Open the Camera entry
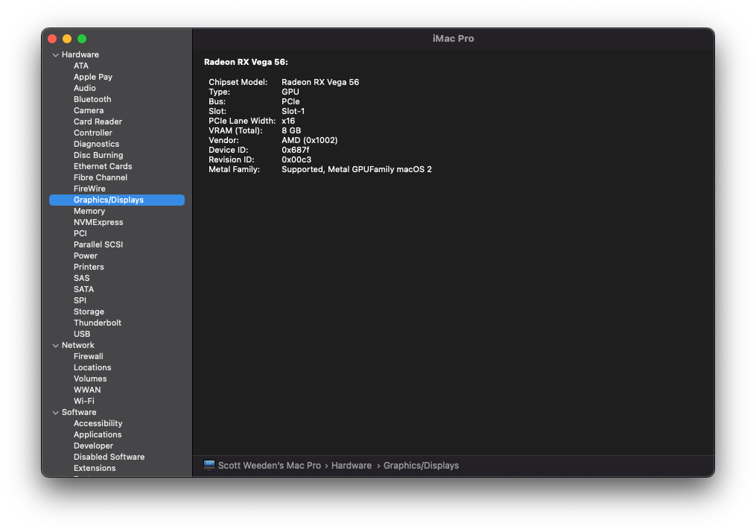The image size is (756, 532). tap(88, 110)
